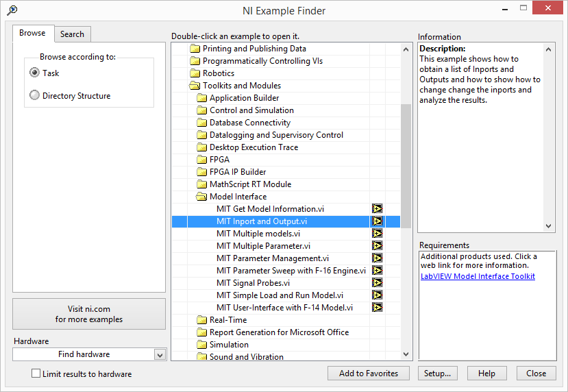Open the Find hardware dropdown
Screen dimensions: 568x392
click(x=160, y=354)
